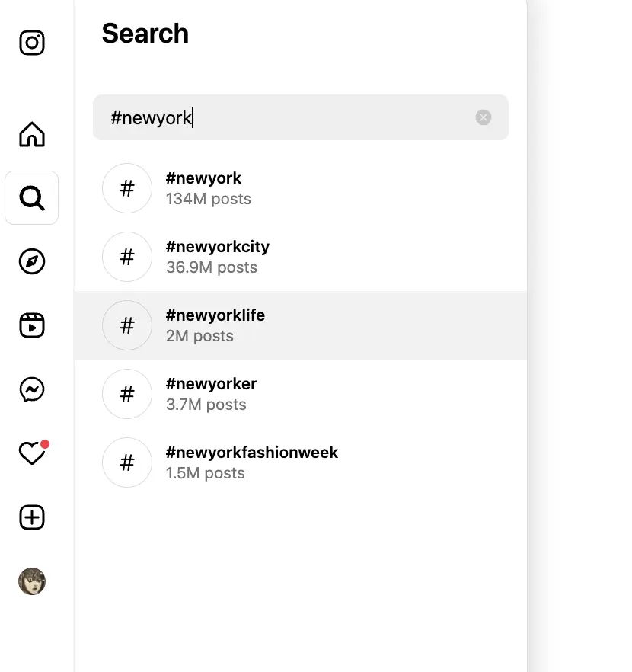Screen dimensions: 632x672
Task: Toggle the Search magnifier sidebar icon
Action: click(32, 198)
